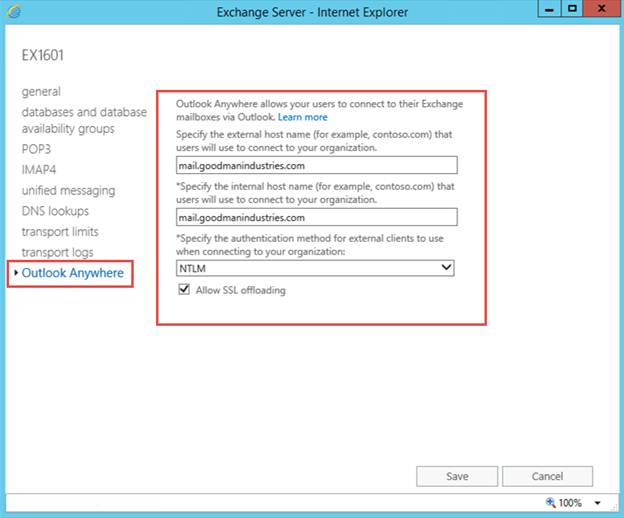Open the general settings section
The image size is (624, 518).
click(41, 92)
